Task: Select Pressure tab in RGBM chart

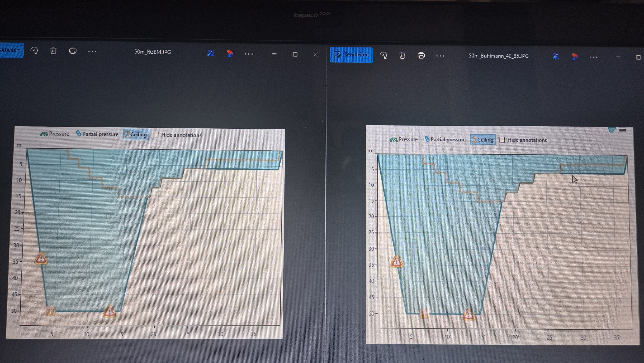Action: pos(55,134)
